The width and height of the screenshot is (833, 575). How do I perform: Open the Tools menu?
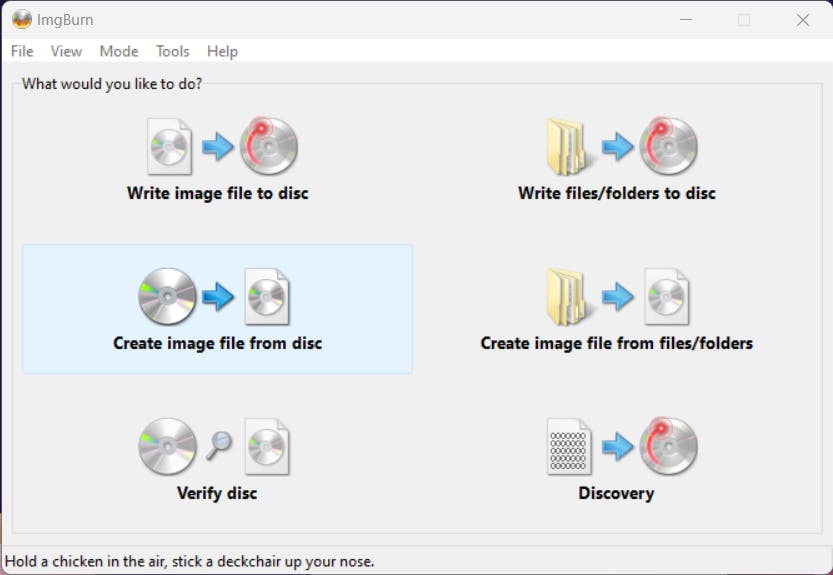[x=172, y=51]
